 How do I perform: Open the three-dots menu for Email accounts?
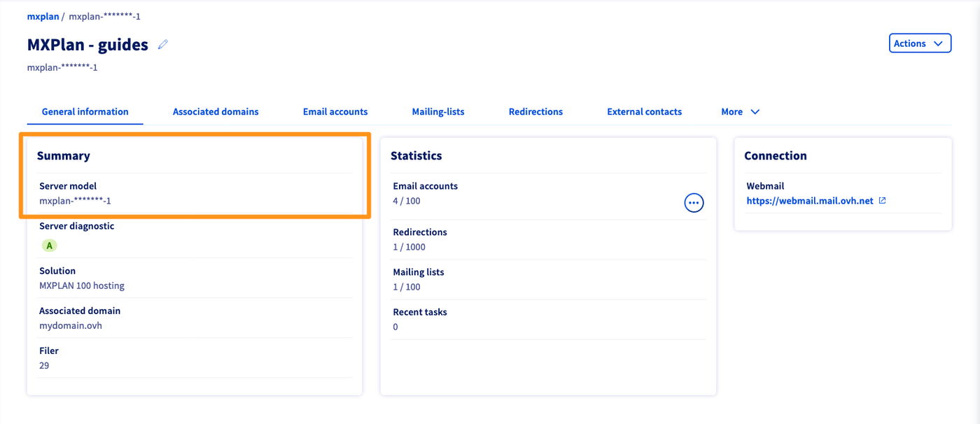[x=693, y=203]
